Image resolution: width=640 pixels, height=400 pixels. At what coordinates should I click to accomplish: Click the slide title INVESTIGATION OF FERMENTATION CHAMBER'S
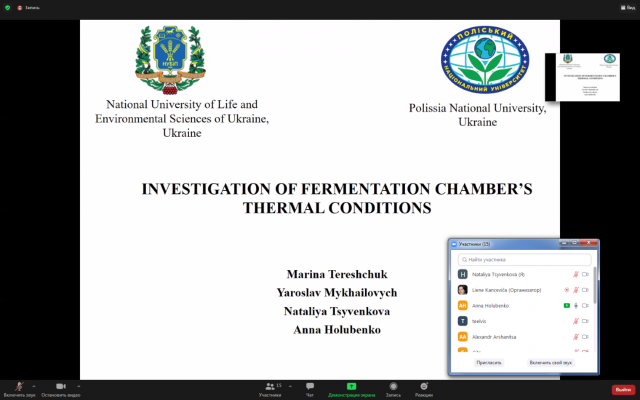[x=337, y=189]
